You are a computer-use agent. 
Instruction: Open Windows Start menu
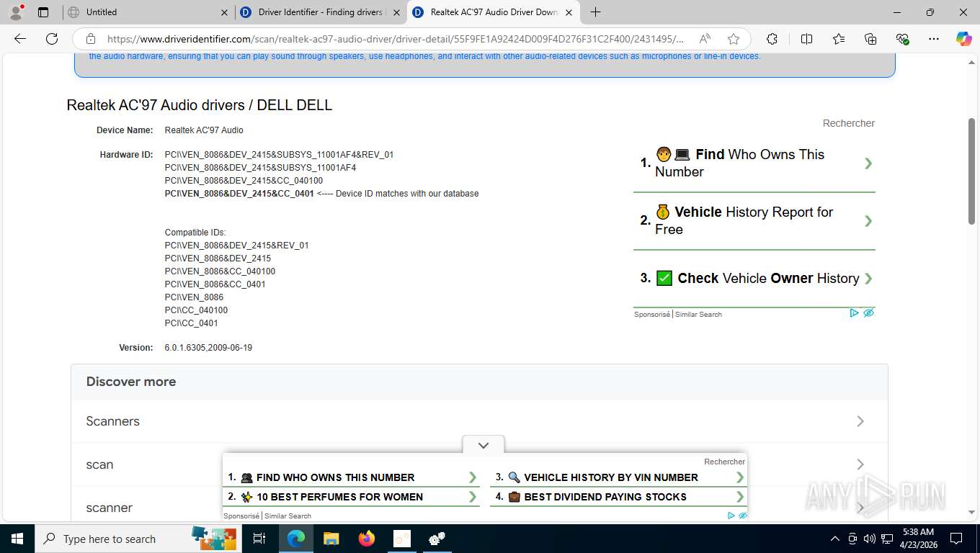(x=17, y=539)
